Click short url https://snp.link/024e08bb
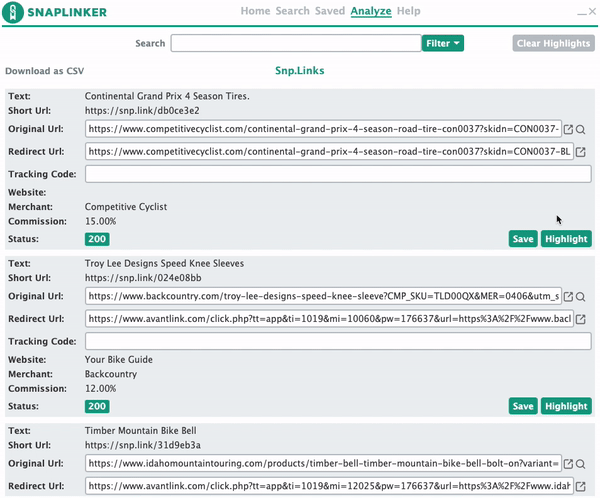This screenshot has height=498, width=600. point(143,278)
